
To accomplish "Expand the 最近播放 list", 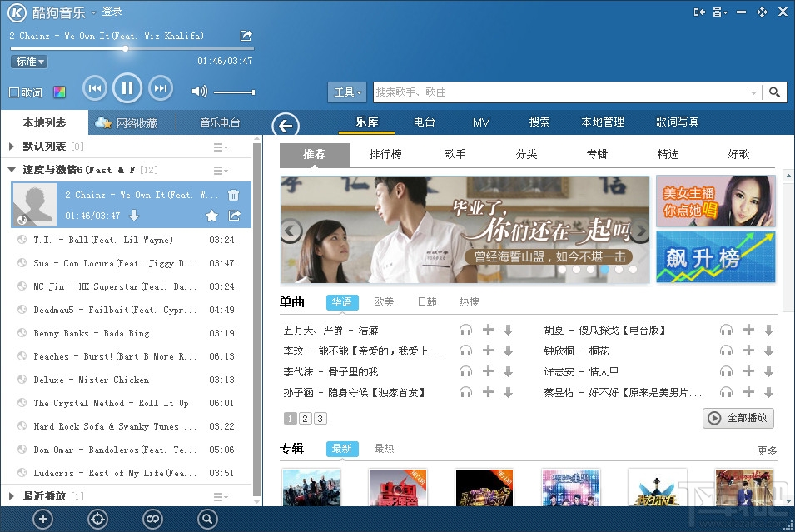I will pos(12,496).
